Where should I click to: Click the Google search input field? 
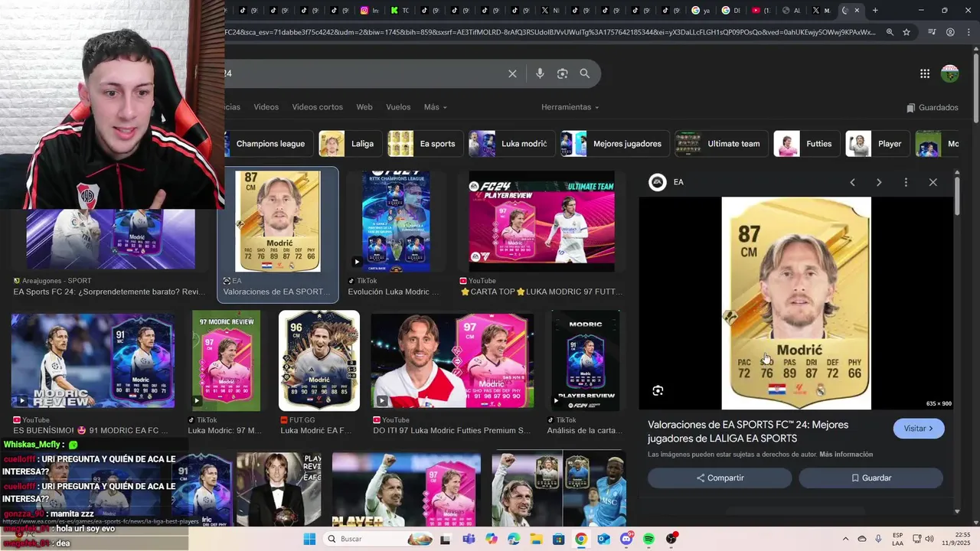click(x=364, y=73)
